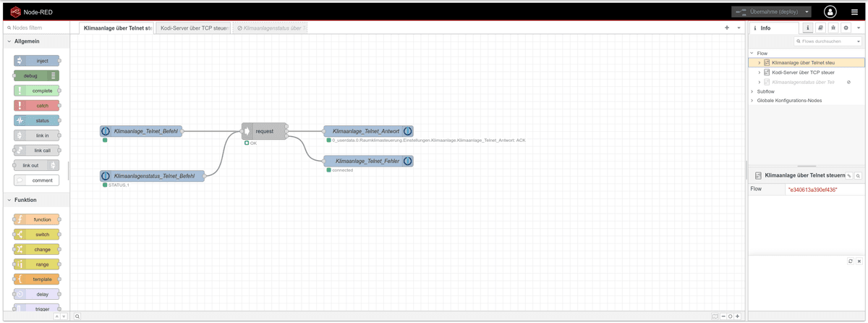Find flow in workspace magnifier icon
Screen dimensions: 868x323
pos(858,176)
